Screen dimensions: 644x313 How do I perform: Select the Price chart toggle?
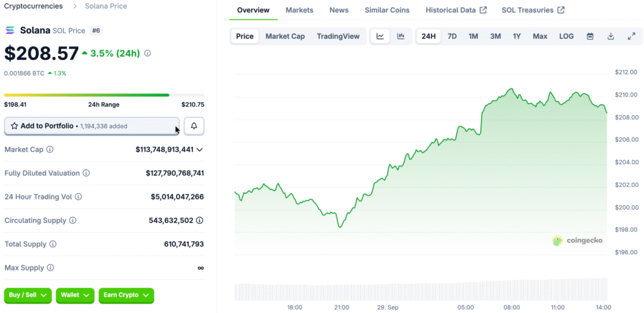pos(245,36)
